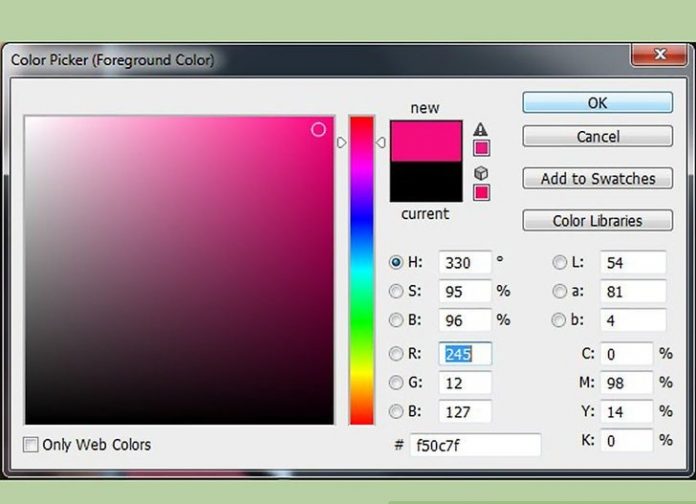
Task: Click the current black color swatch
Action: [x=426, y=183]
